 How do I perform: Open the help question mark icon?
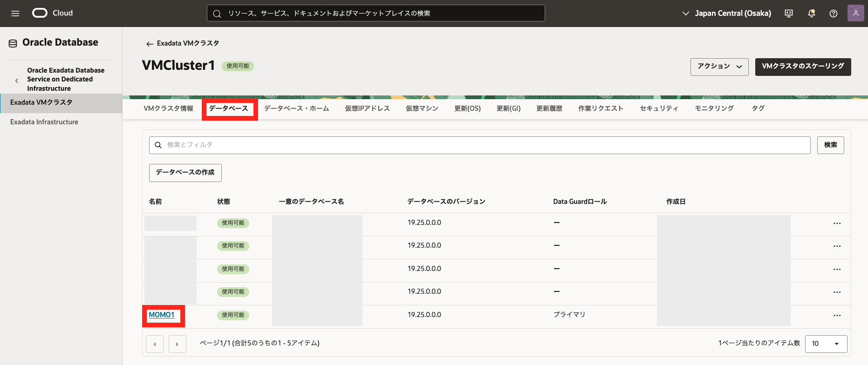click(834, 14)
